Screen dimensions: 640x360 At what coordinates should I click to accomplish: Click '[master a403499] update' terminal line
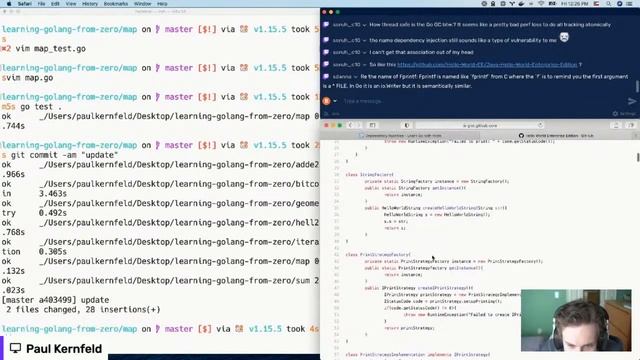[55, 300]
